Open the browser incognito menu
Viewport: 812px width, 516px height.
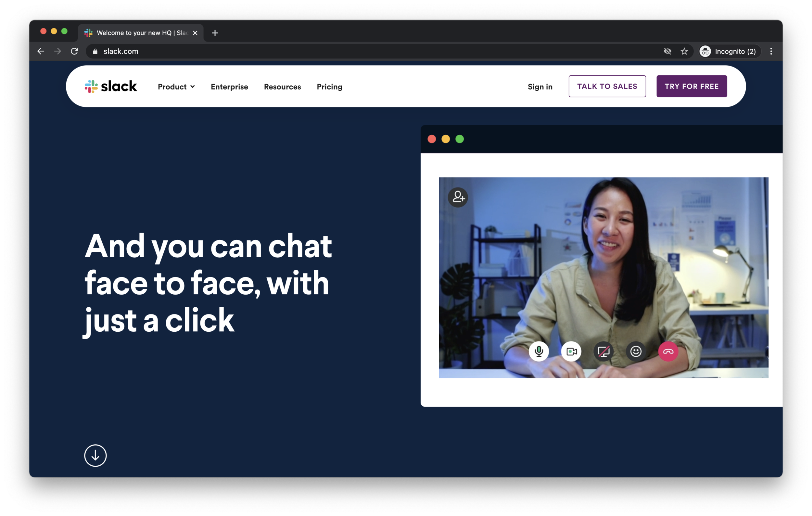(x=729, y=51)
